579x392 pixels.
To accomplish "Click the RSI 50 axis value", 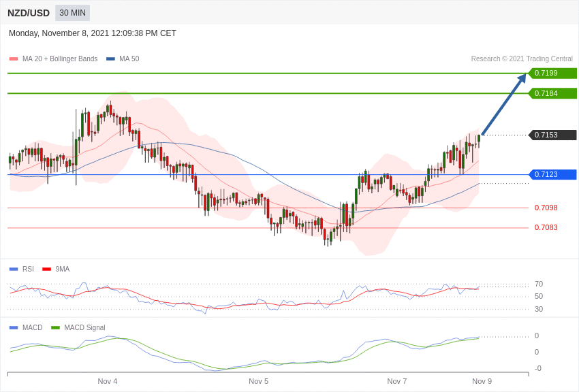I will [539, 296].
